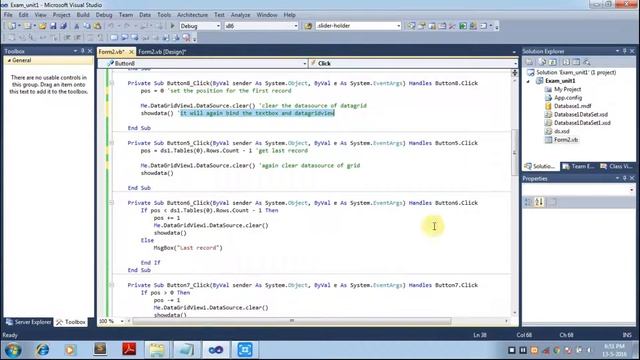
Task: Click the Refresh icon in Solution Explorer
Action: pyautogui.click(x=553, y=62)
